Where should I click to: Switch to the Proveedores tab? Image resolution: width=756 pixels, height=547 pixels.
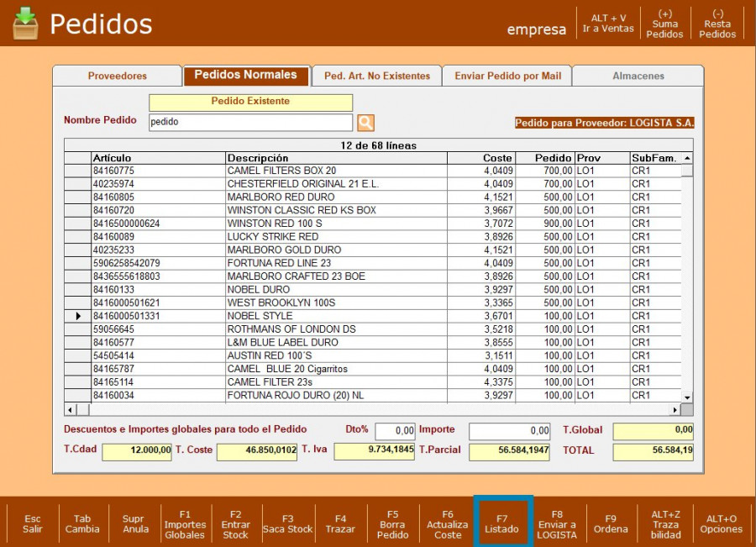118,76
